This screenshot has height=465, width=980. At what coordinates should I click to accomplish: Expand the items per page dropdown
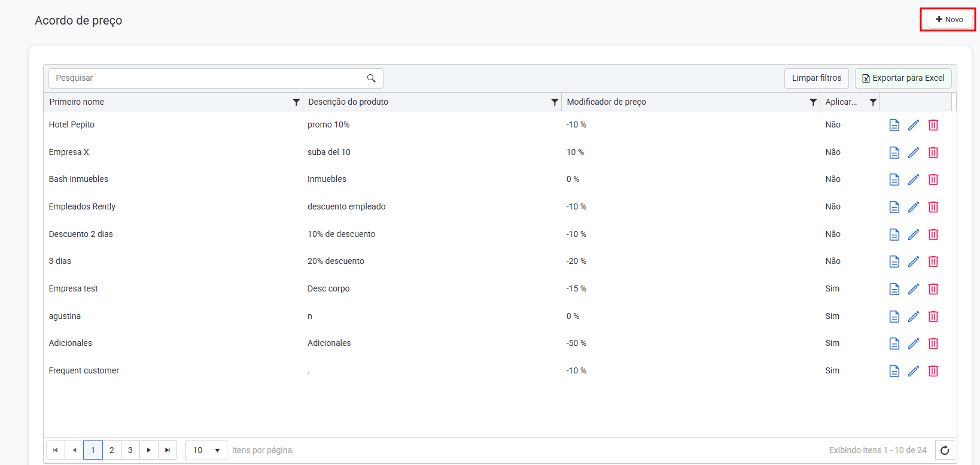tap(217, 450)
